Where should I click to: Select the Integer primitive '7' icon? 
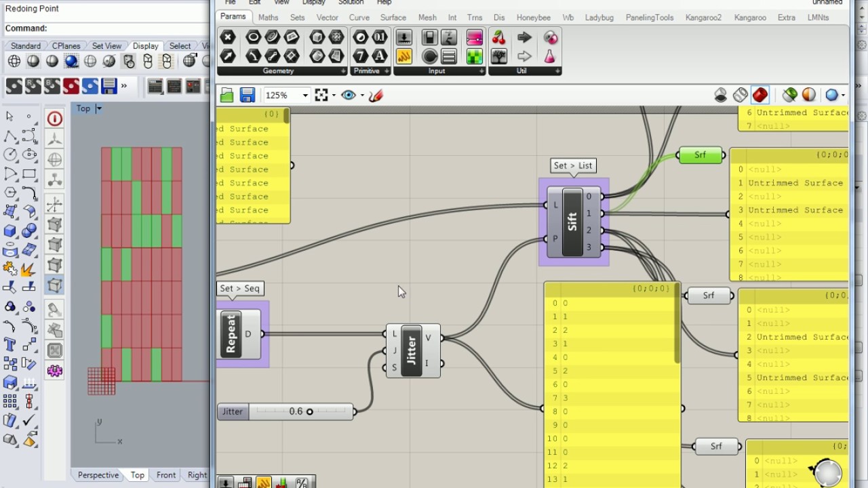[x=361, y=56]
